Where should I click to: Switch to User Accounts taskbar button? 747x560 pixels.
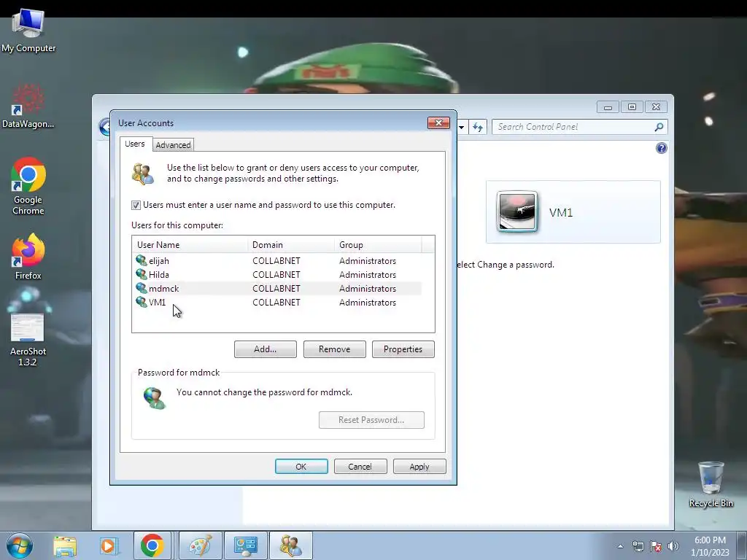291,545
